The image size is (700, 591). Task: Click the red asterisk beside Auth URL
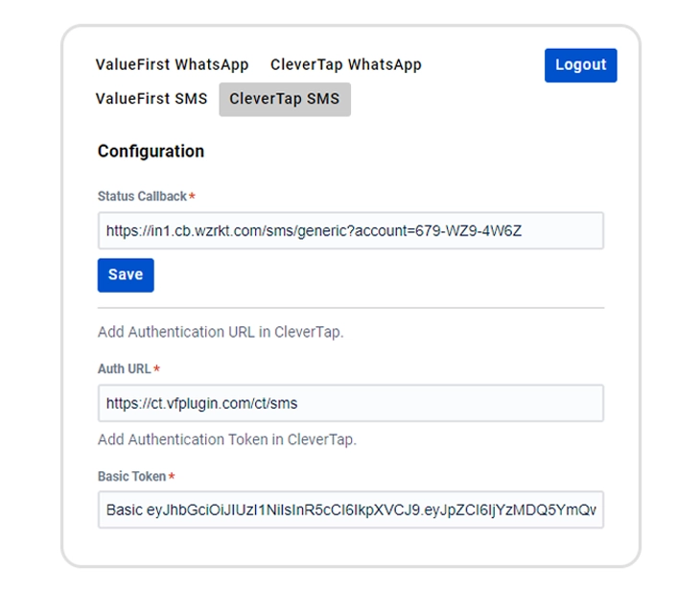coord(156,368)
